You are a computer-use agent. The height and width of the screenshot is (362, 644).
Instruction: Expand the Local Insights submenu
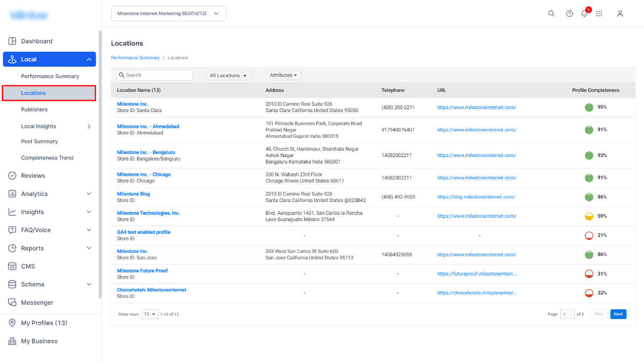tap(89, 126)
